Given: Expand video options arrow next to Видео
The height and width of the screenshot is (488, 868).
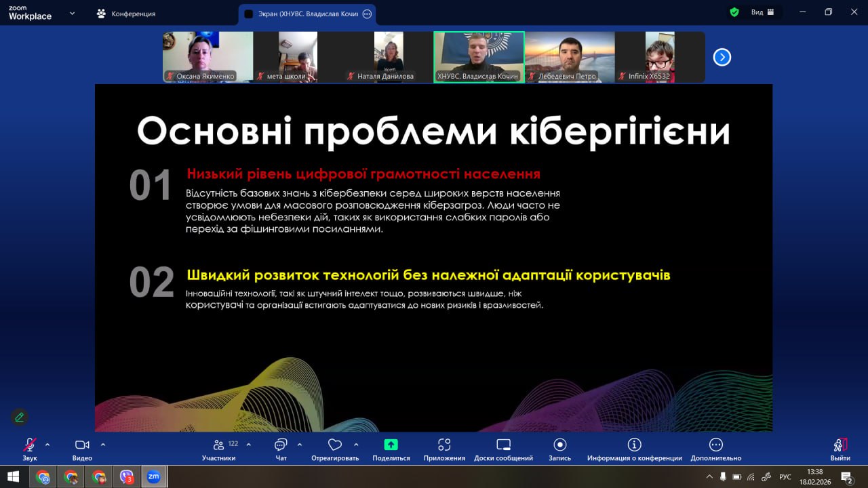Looking at the screenshot, I should point(103,445).
